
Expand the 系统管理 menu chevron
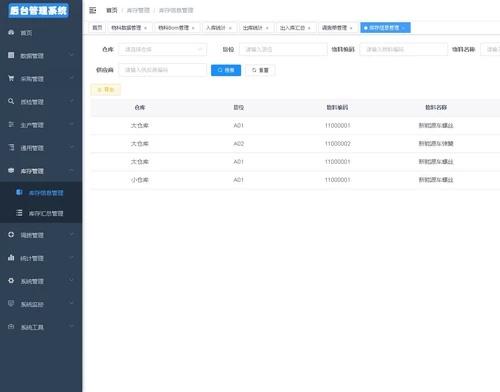[x=71, y=281]
